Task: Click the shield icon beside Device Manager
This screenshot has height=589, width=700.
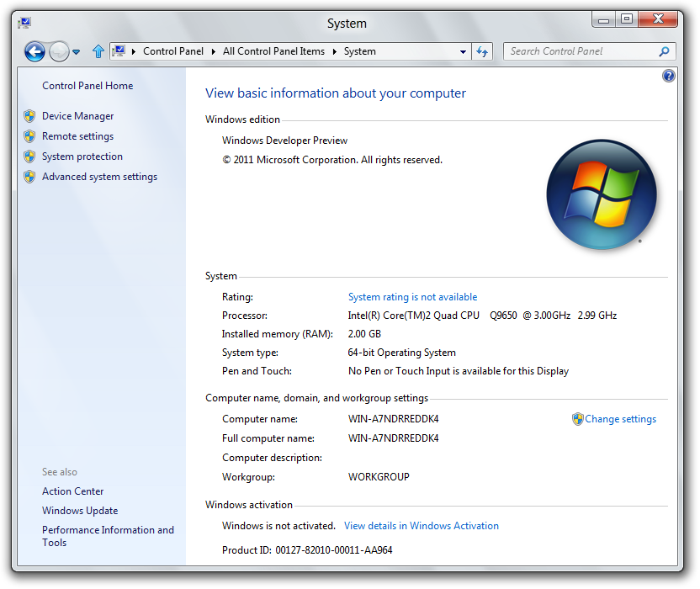Action: tap(29, 116)
